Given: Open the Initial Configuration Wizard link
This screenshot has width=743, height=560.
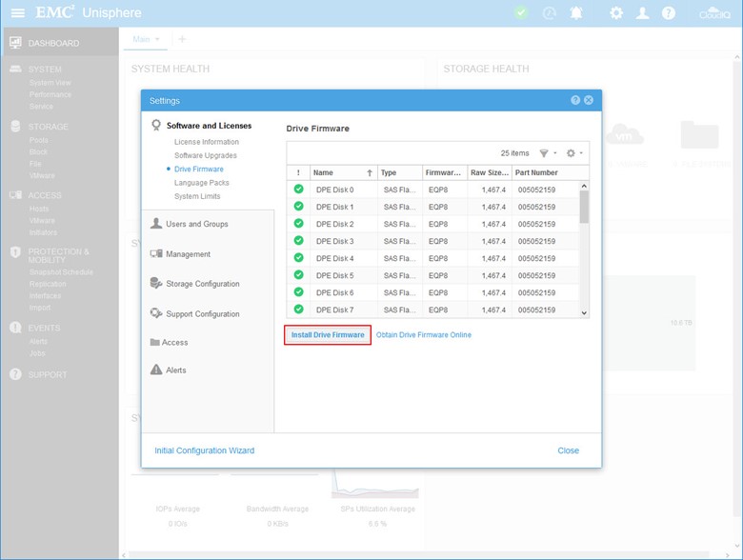Looking at the screenshot, I should point(204,450).
